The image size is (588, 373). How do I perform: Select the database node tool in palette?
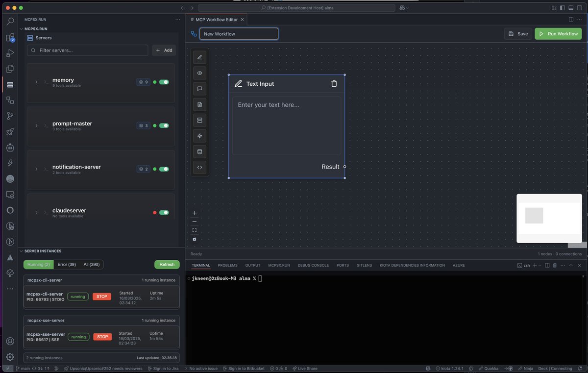199,151
